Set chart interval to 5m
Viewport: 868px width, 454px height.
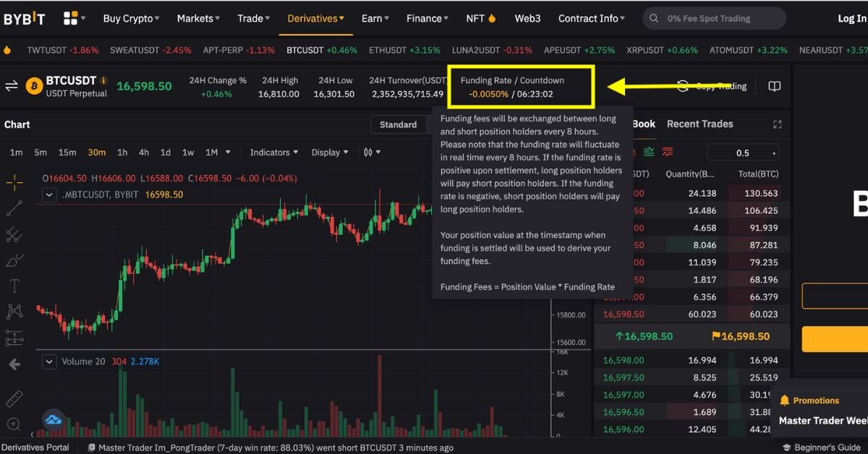point(41,153)
